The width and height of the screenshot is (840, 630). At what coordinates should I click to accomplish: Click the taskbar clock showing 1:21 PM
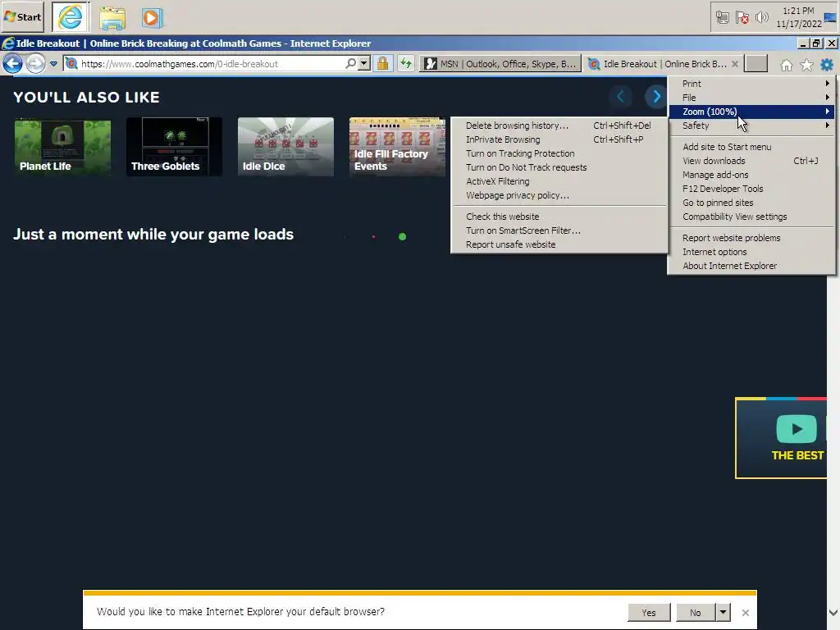(798, 17)
